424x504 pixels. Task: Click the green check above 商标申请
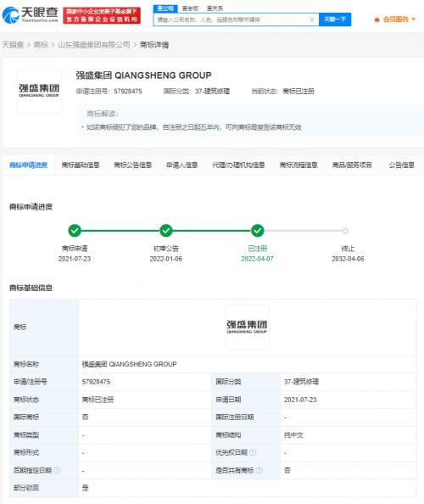coord(75,231)
